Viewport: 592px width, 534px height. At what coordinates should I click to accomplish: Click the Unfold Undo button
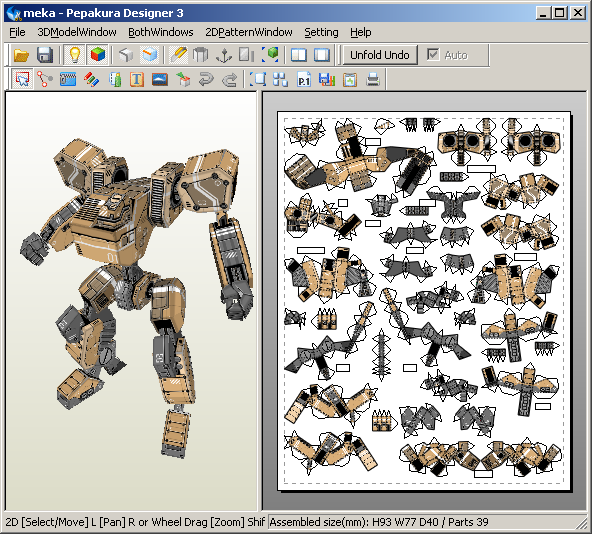tap(380, 55)
